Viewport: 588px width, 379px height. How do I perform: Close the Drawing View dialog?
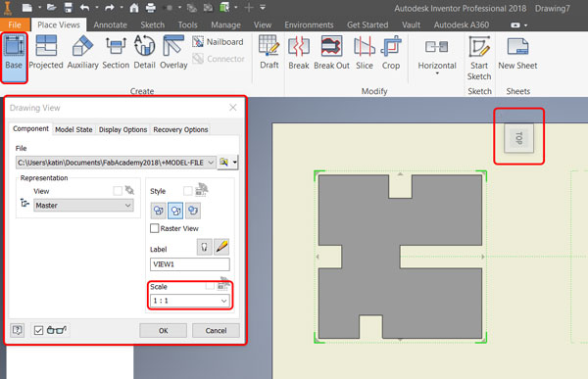point(233,108)
